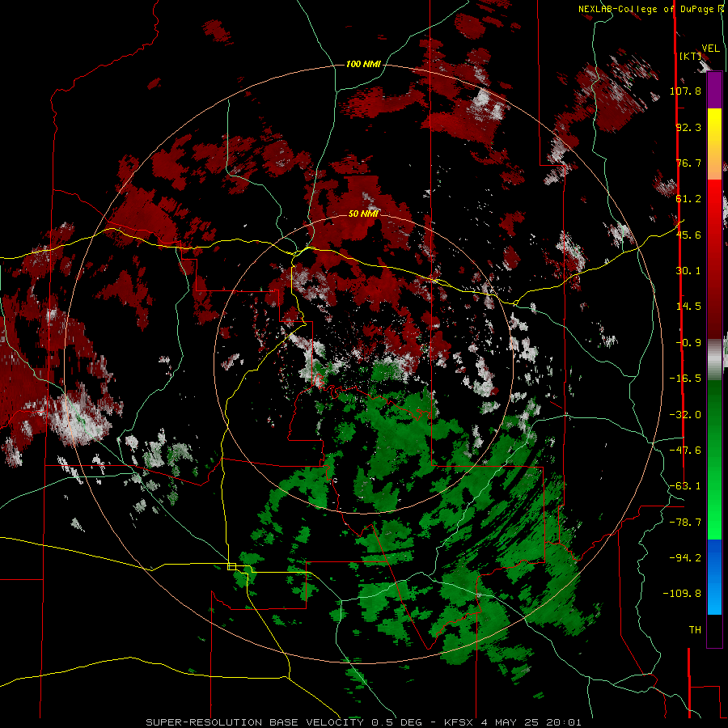Click the 100 NMI range ring label
This screenshot has width=728, height=728.
pos(363,64)
